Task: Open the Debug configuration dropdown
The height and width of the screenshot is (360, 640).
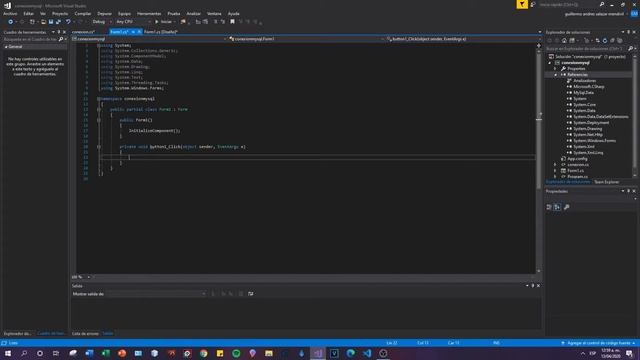Action: [x=101, y=22]
